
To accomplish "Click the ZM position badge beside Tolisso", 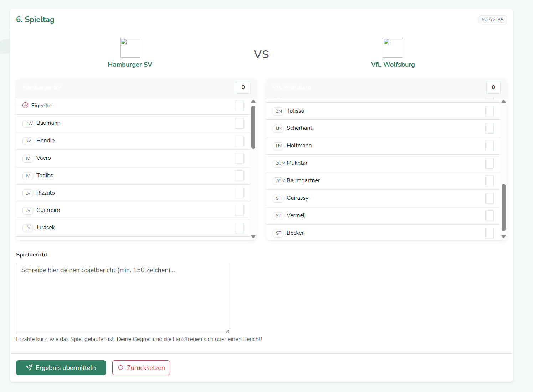I will tap(278, 111).
